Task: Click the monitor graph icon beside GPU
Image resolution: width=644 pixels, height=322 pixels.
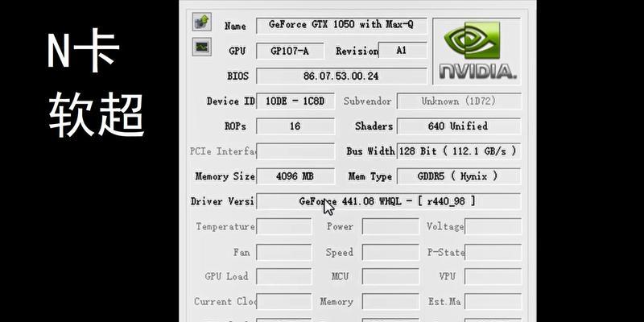Action: [202, 47]
